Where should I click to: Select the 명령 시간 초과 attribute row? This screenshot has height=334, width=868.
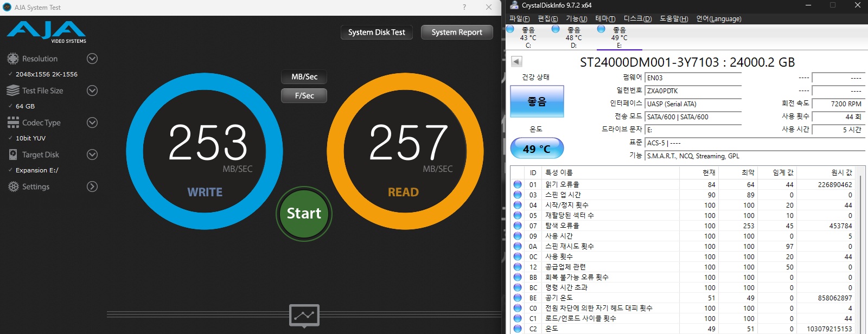coord(684,287)
